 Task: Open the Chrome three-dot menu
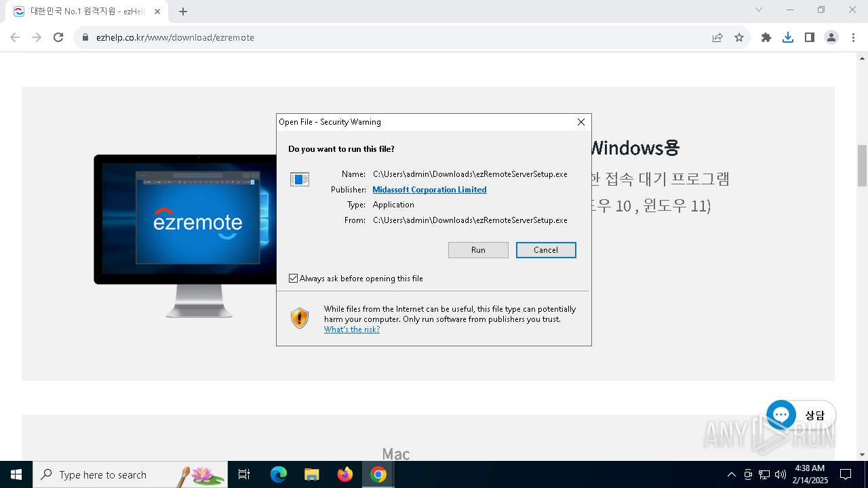pos(852,37)
